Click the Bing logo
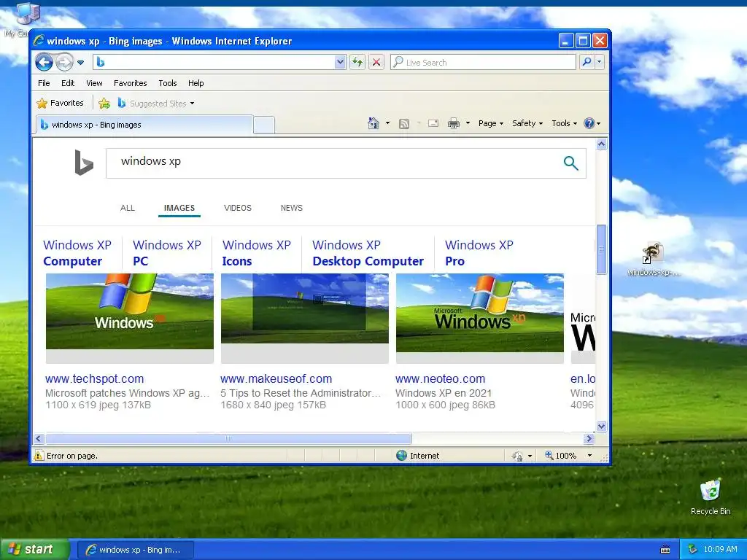The image size is (747, 560). pyautogui.click(x=84, y=163)
